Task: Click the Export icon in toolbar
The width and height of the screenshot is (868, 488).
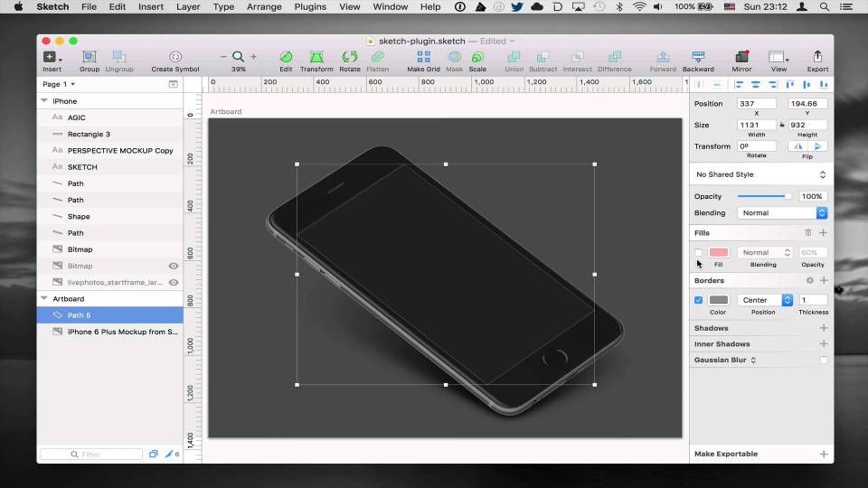Action: coord(817,58)
